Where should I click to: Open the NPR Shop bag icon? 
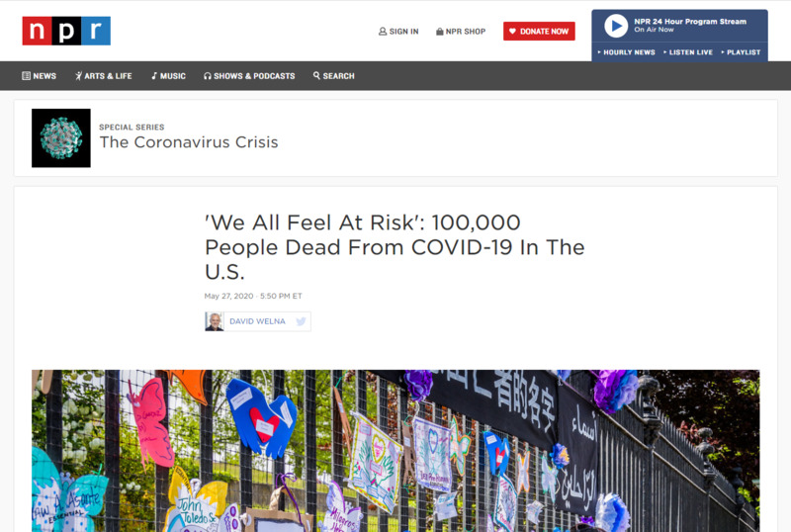(x=439, y=32)
